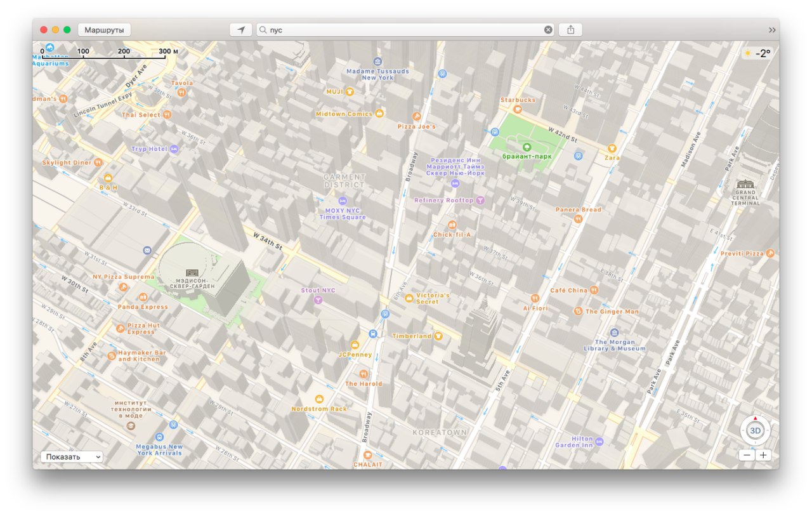The height and width of the screenshot is (516, 812).
Task: Select the Starbucks cafe icon
Action: (x=518, y=109)
